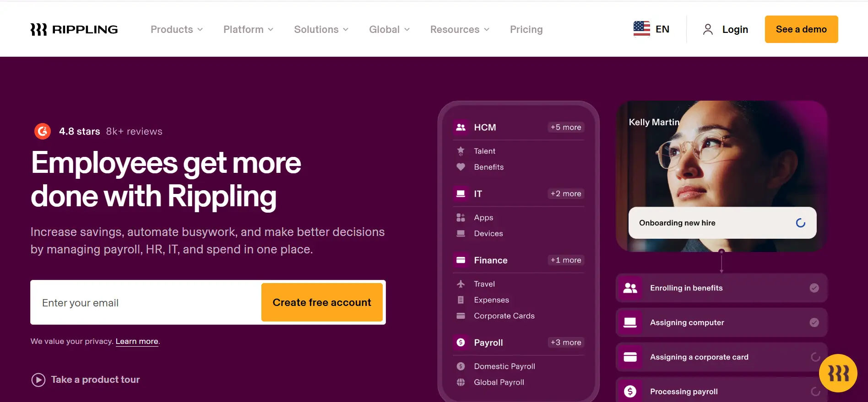This screenshot has width=868, height=402.
Task: Select Global Payroll under Payroll
Action: pos(499,382)
